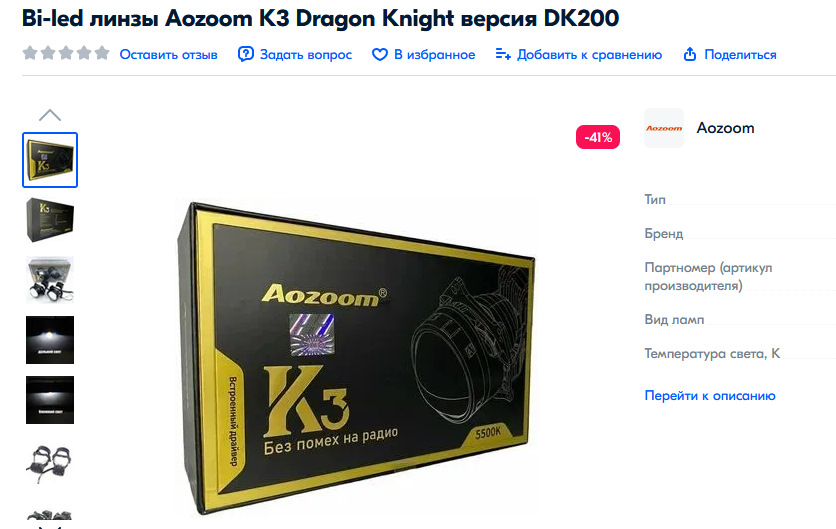Go to 'Перейти к описанию'
This screenshot has width=836, height=529.
tap(710, 396)
